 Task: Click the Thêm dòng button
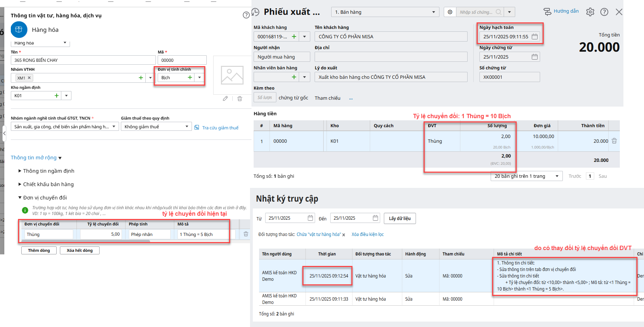coord(39,250)
